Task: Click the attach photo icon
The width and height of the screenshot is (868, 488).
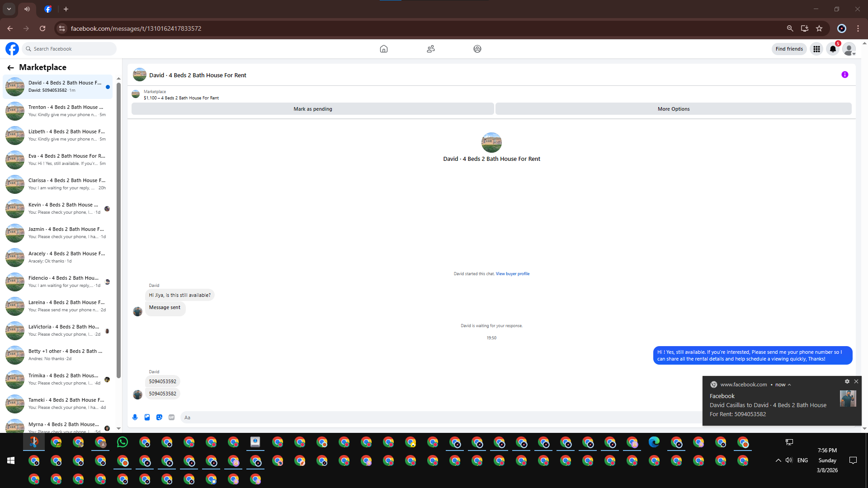Action: 147,418
